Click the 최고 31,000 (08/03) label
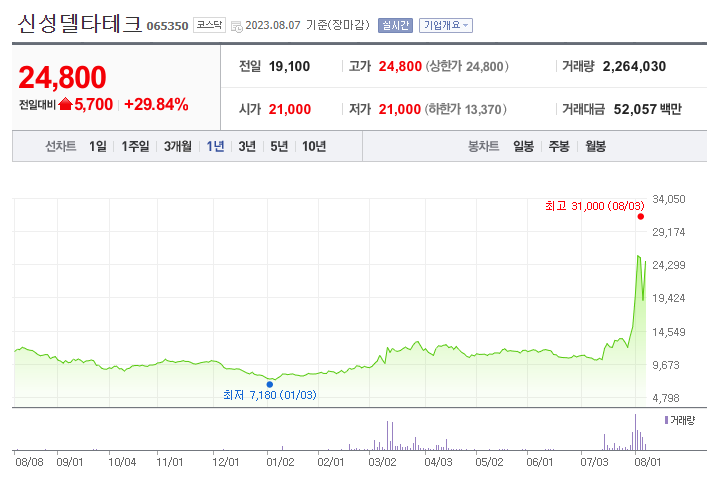This screenshot has height=482, width=707. point(595,206)
